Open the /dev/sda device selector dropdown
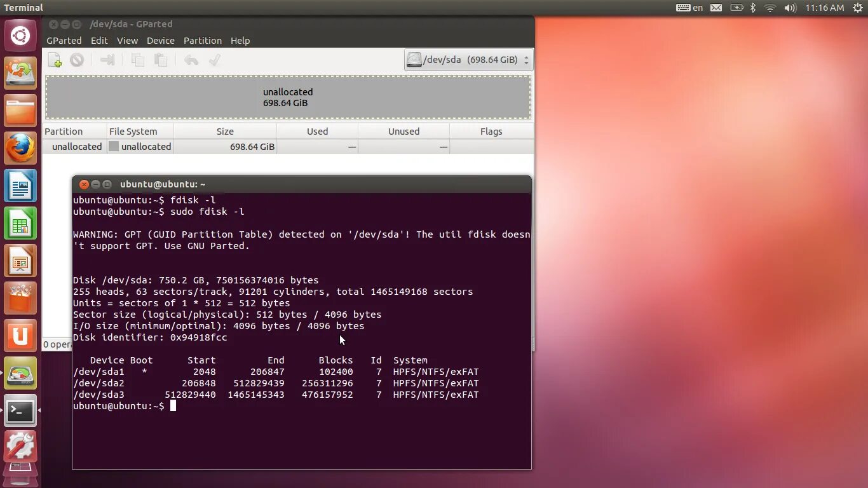Screen dimensions: 868x488 [469, 60]
